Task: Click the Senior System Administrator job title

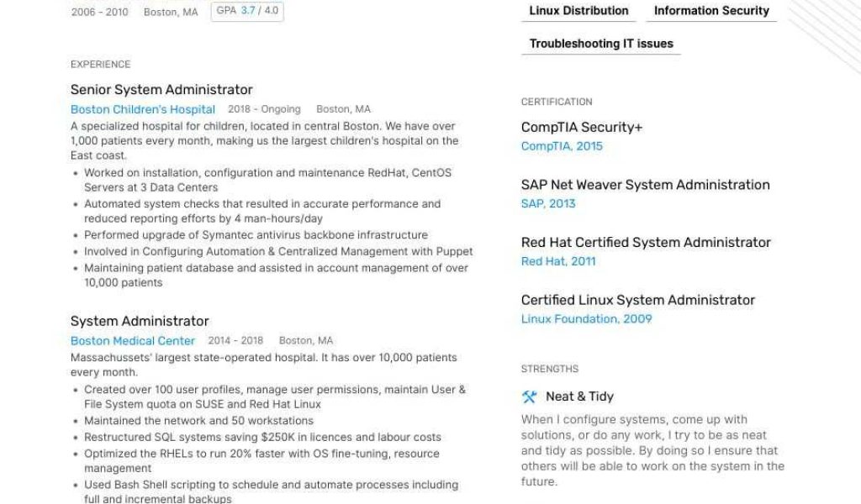Action: (x=161, y=90)
